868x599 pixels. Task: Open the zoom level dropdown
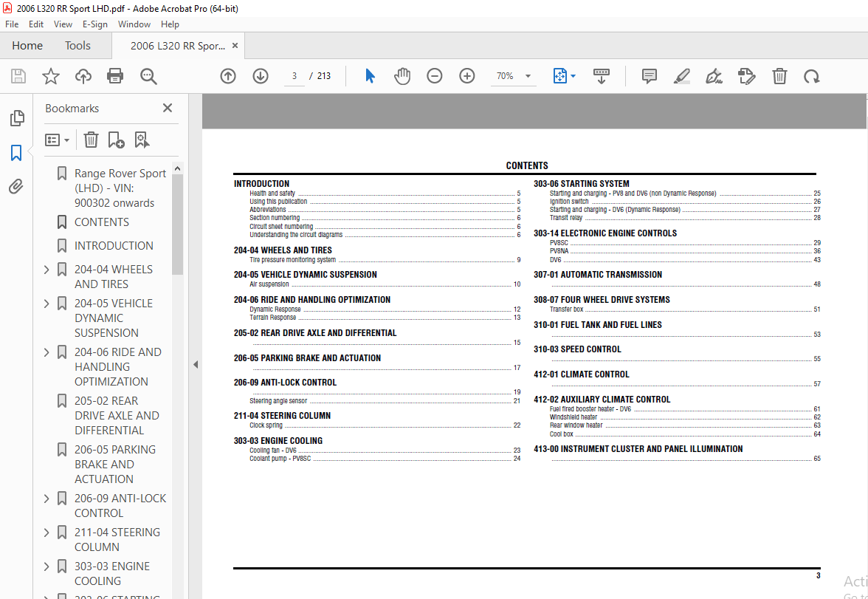tap(528, 76)
